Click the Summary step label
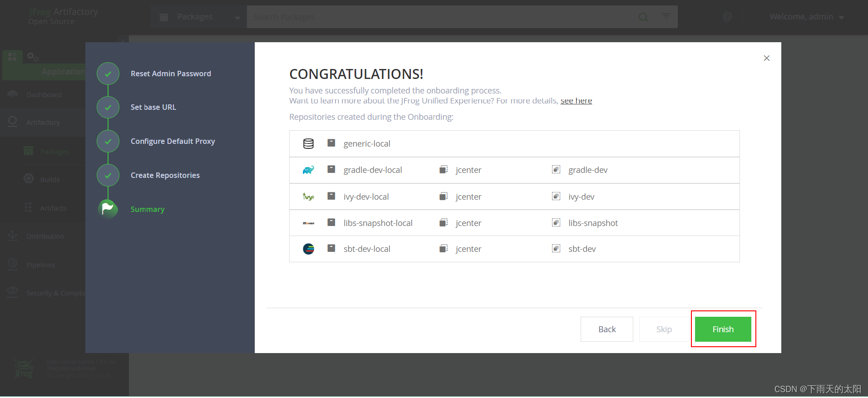Viewport: 868px width, 398px height. 148,209
